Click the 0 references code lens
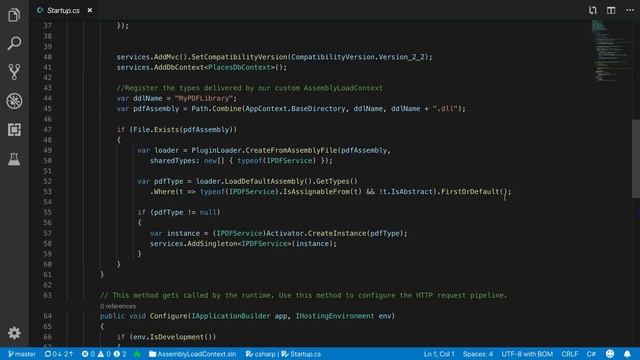The height and width of the screenshot is (360, 640). (118, 306)
